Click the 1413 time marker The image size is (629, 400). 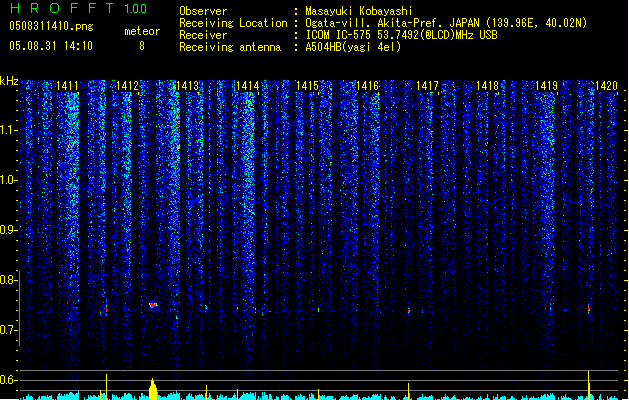[x=187, y=86]
